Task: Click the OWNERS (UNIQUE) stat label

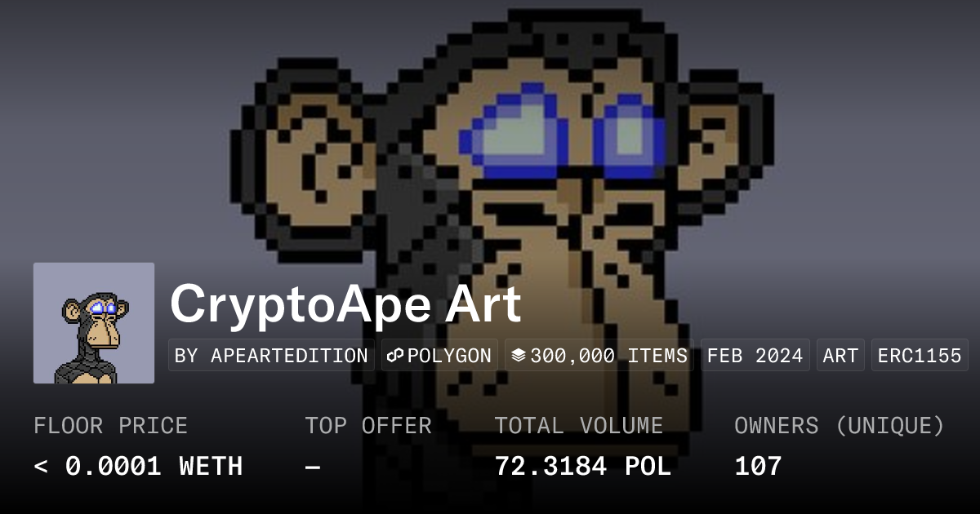Action: (x=840, y=426)
